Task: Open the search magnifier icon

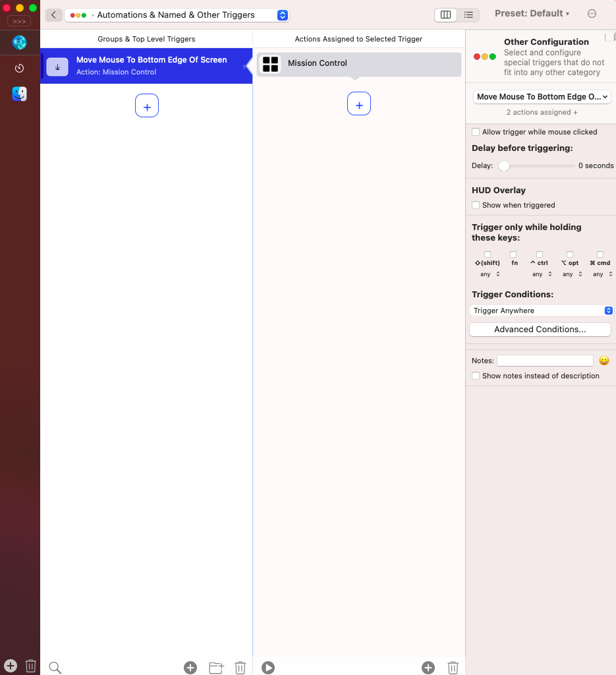Action: (55, 668)
